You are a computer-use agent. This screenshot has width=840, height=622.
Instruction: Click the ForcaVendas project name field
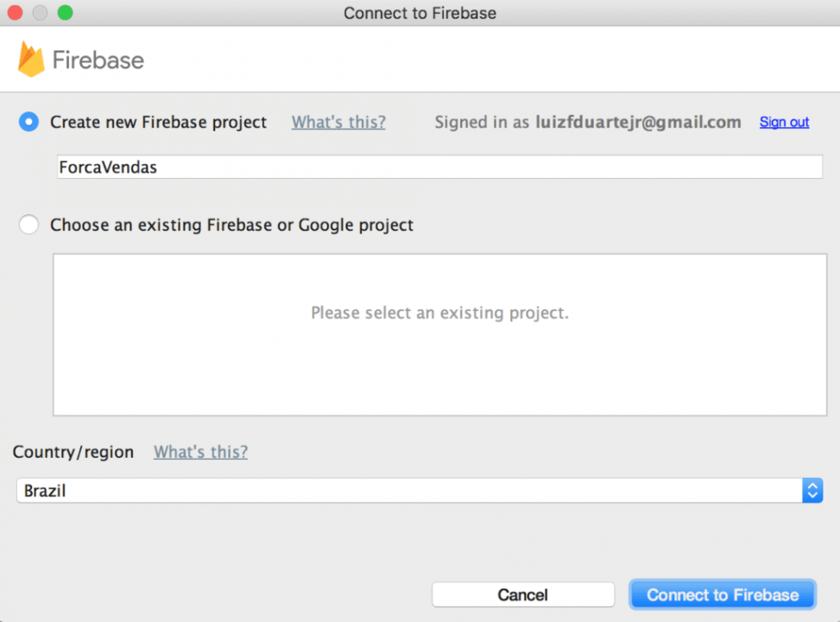pyautogui.click(x=439, y=167)
